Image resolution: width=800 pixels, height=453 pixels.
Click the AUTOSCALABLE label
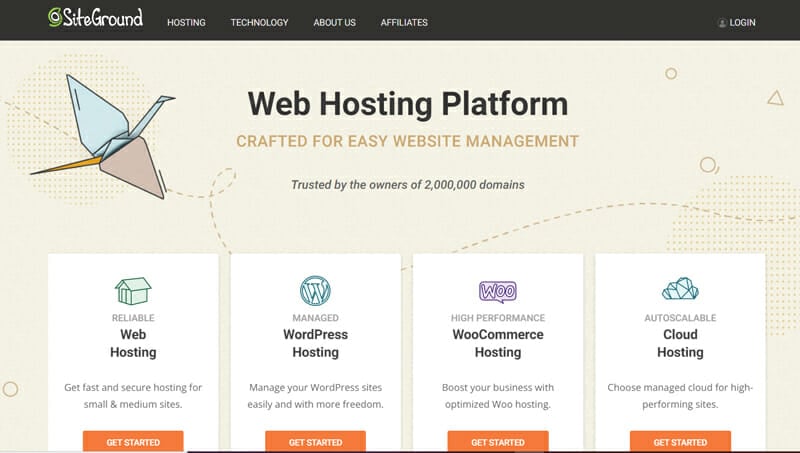pyautogui.click(x=680, y=318)
